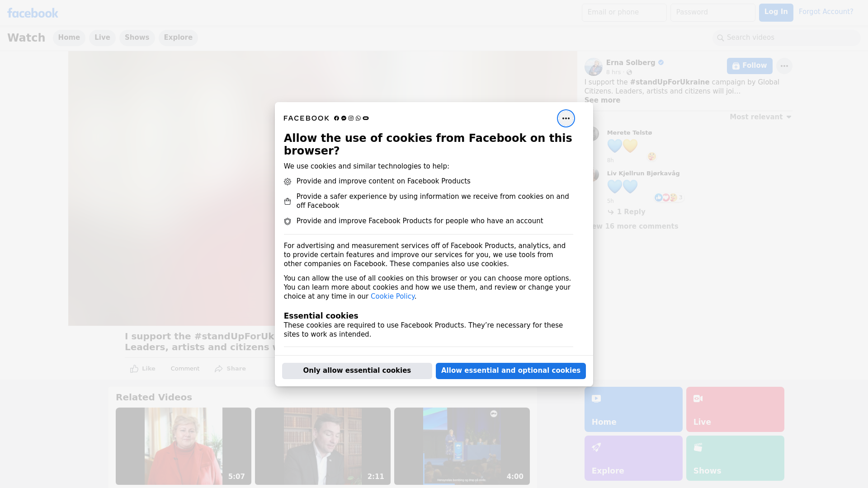Click reaction icon on Merete's comment

point(651,156)
